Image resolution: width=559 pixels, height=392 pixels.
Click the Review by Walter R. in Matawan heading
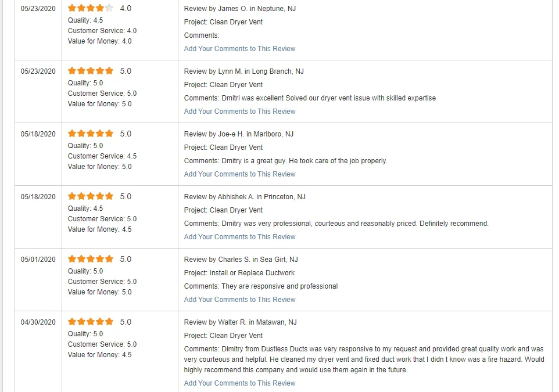tap(240, 322)
